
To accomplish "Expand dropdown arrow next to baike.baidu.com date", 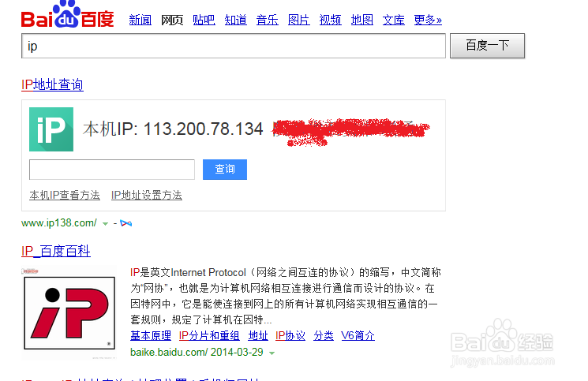I will [x=272, y=353].
